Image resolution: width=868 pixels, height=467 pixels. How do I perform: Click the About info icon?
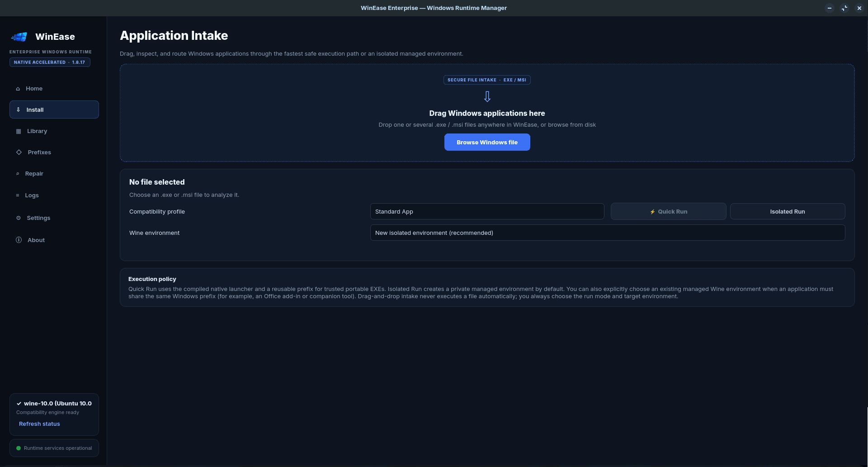19,240
